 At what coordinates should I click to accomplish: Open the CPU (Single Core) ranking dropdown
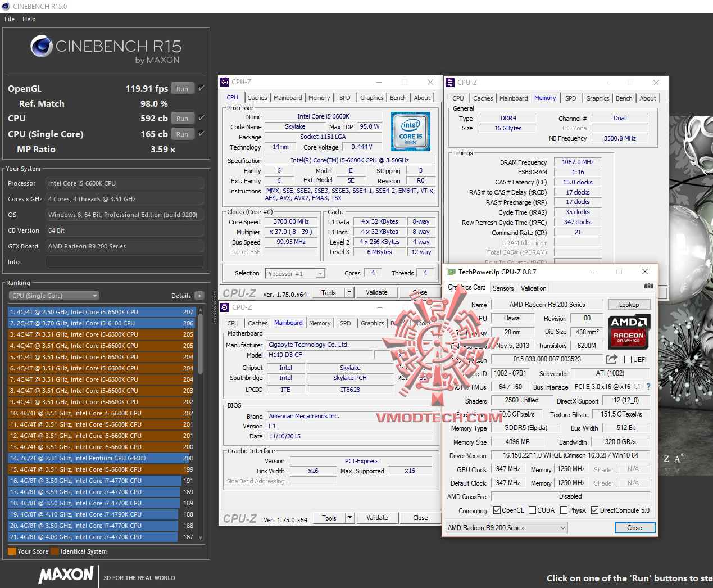pos(54,296)
